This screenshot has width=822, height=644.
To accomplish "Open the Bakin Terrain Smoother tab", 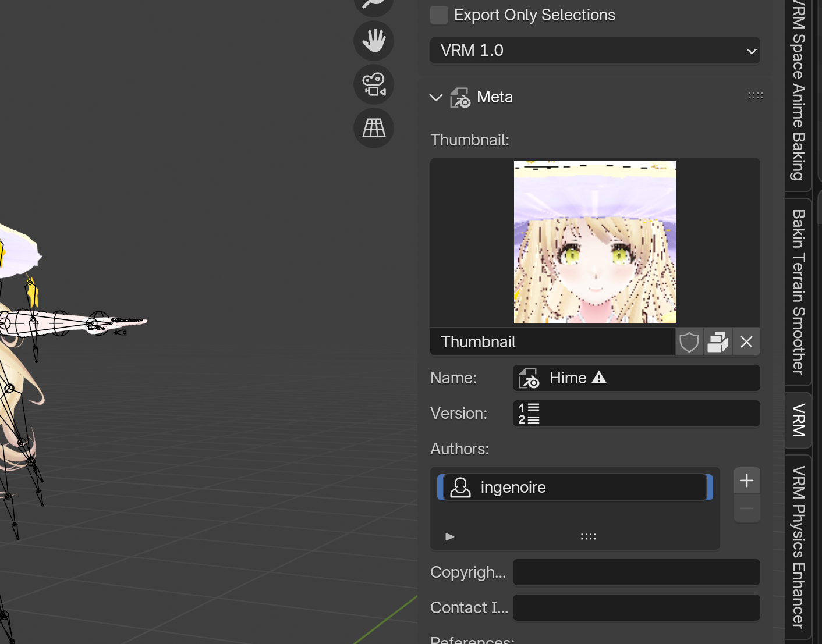I will [x=798, y=292].
